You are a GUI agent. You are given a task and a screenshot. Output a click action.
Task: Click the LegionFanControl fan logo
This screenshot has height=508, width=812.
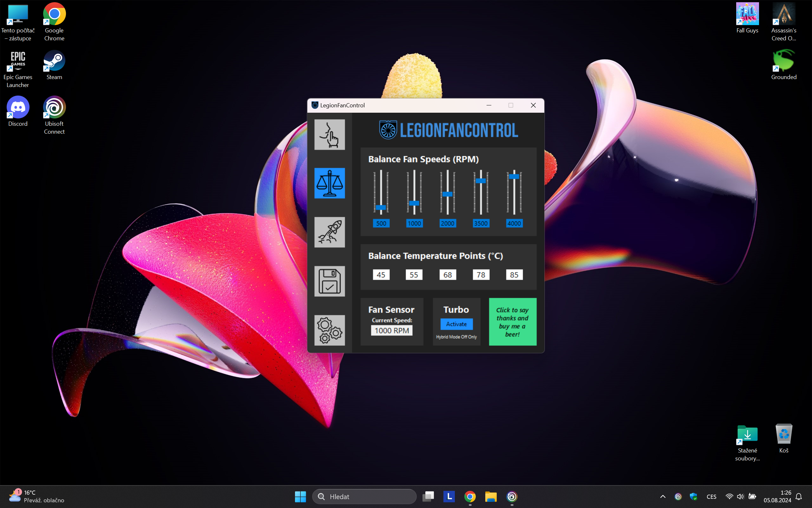pyautogui.click(x=388, y=130)
